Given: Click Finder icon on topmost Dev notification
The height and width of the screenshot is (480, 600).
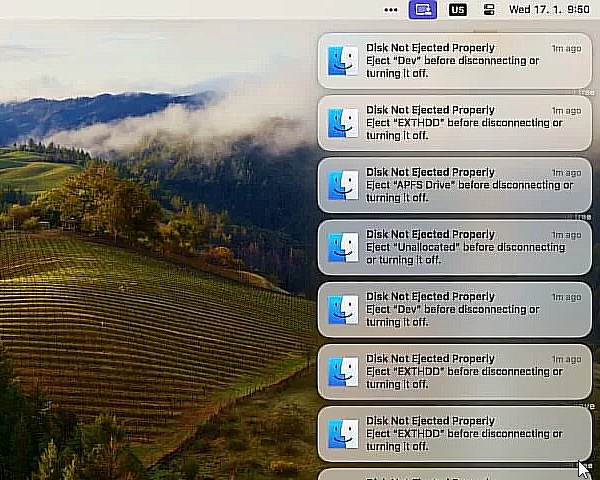Looking at the screenshot, I should 343,61.
